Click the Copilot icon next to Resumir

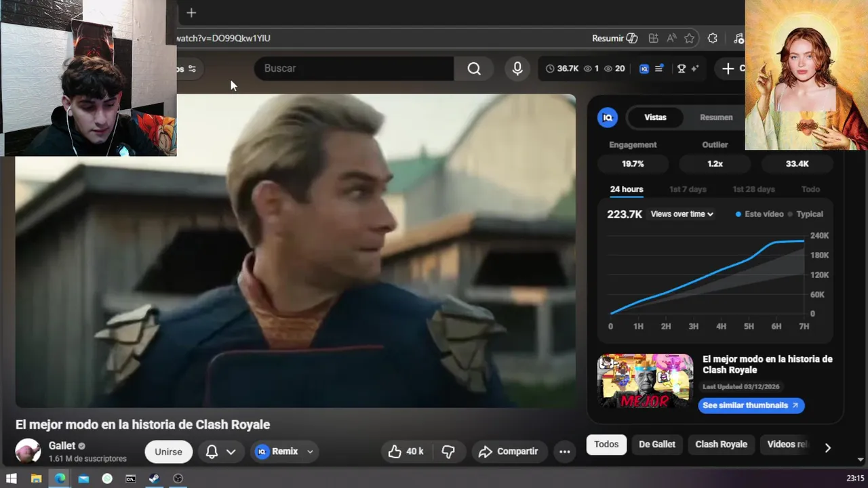click(632, 39)
